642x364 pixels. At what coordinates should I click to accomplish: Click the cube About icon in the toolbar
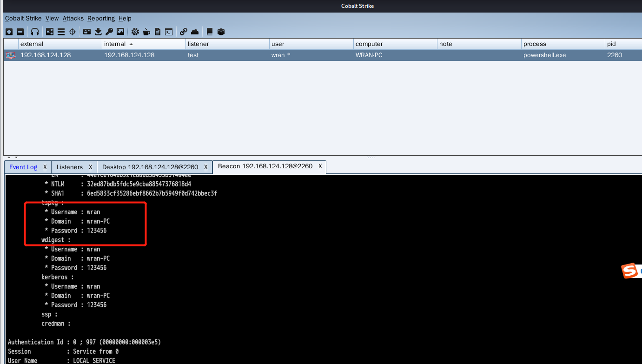coord(221,32)
